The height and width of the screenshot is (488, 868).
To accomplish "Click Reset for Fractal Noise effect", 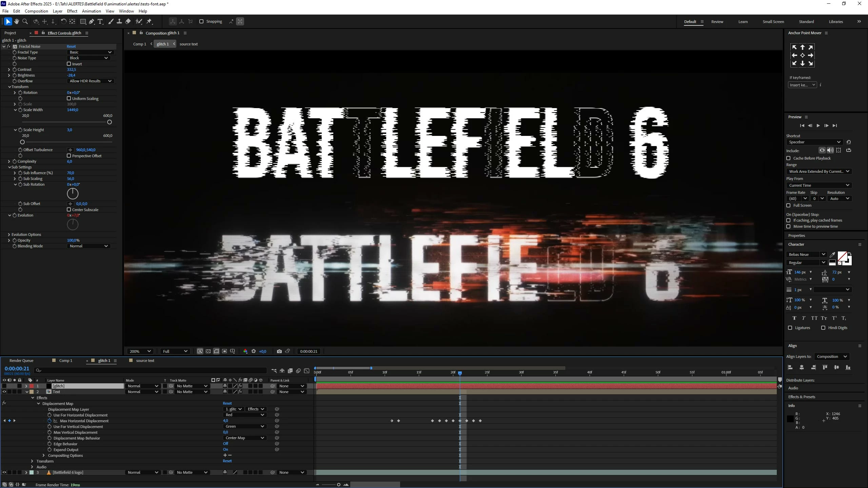I will click(x=71, y=46).
